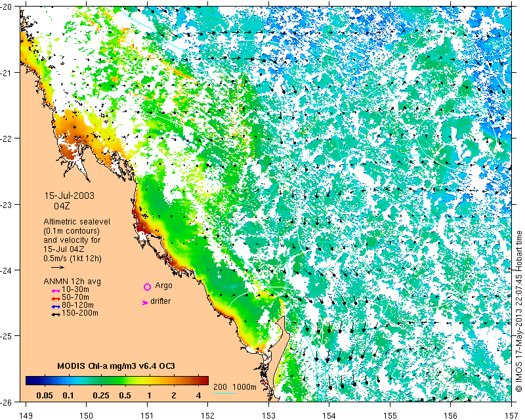
Task: Click the longitude axis label 152
Action: [208, 415]
